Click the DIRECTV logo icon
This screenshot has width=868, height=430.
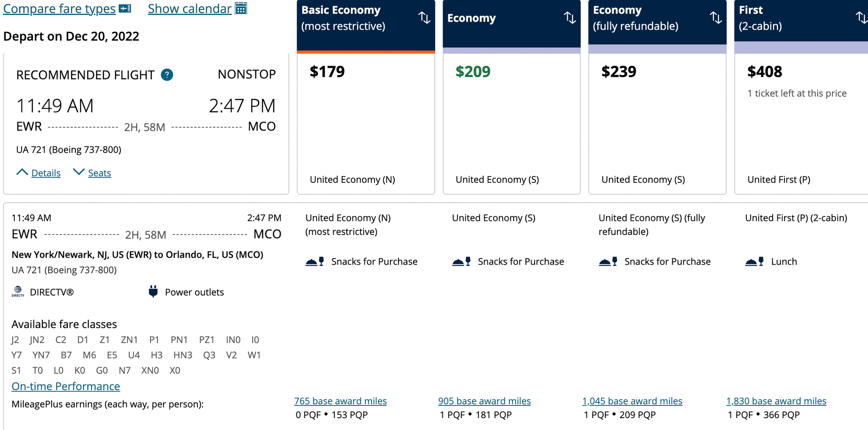[18, 292]
